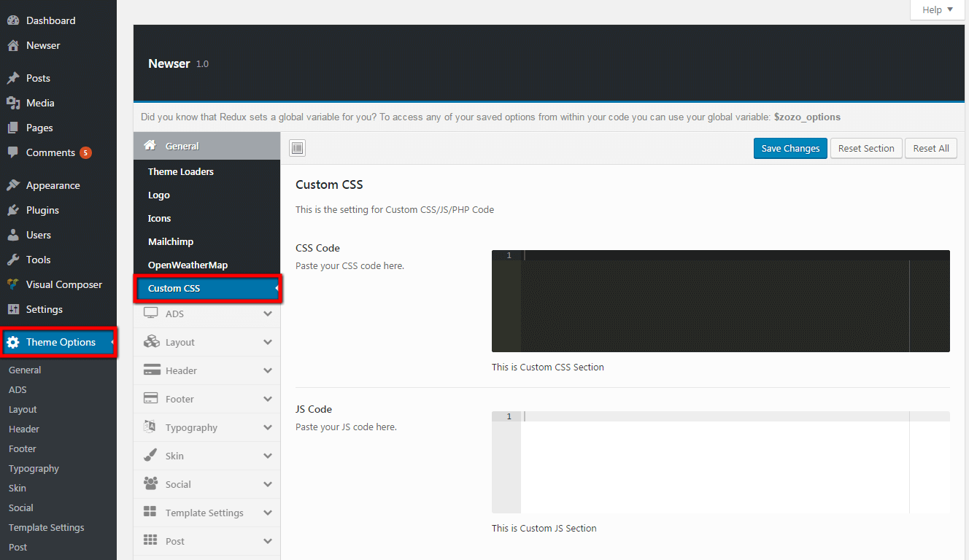969x560 pixels.
Task: Open the Help dropdown tab
Action: tap(937, 9)
